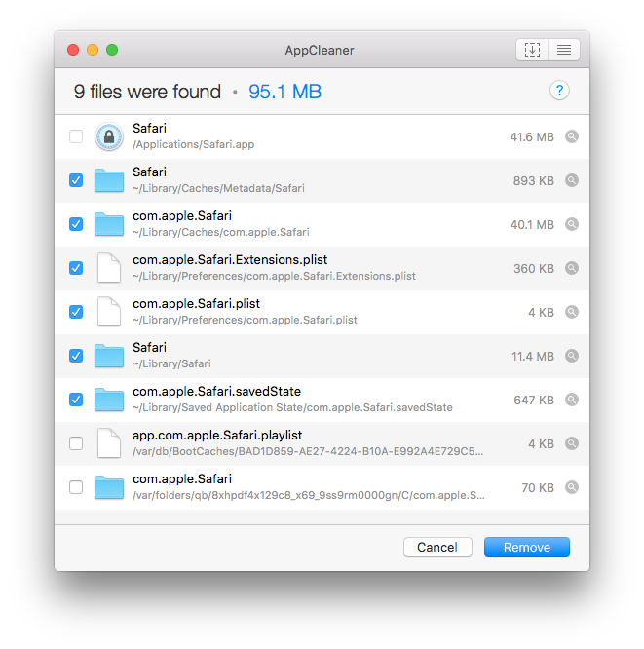Select the /Applications/Safari.app path text
644x649 pixels.
(193, 145)
